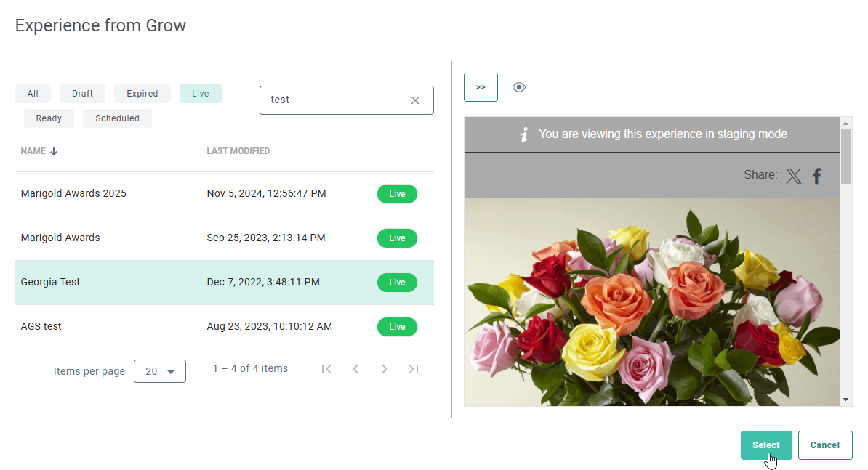Go to the first page of results
This screenshot has width=868, height=470.
coord(326,369)
